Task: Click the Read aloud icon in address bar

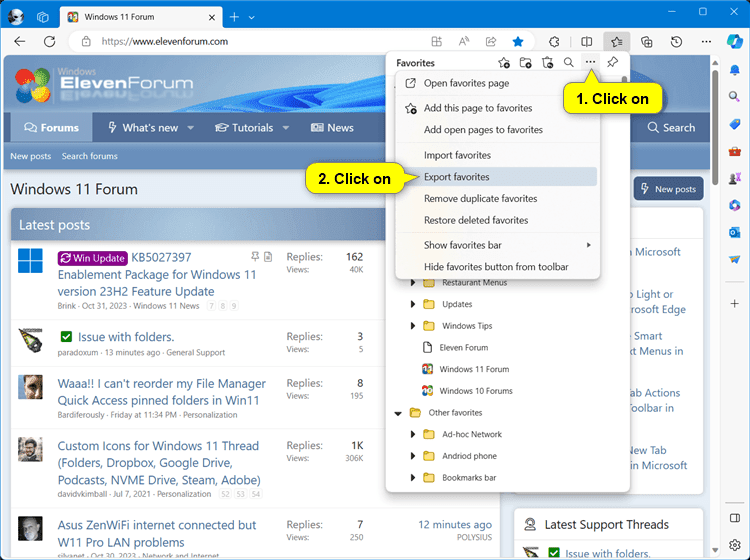Action: [463, 42]
